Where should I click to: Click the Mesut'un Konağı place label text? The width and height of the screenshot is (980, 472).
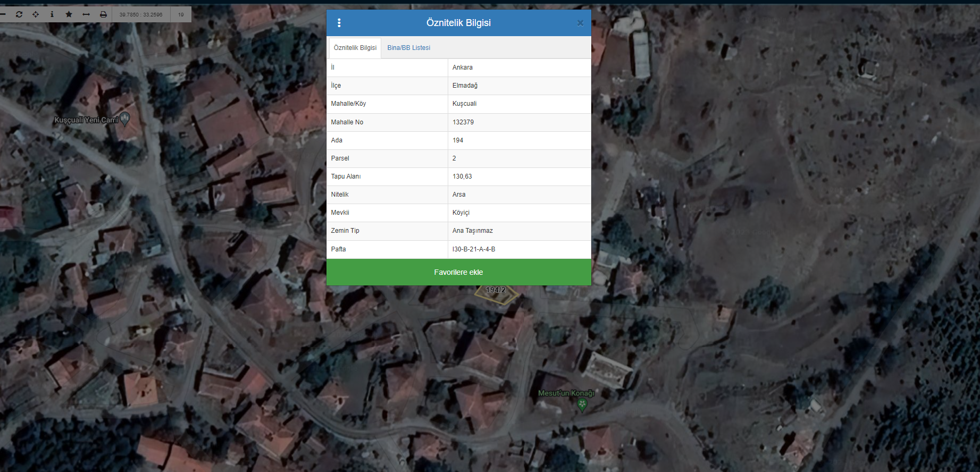pyautogui.click(x=566, y=393)
